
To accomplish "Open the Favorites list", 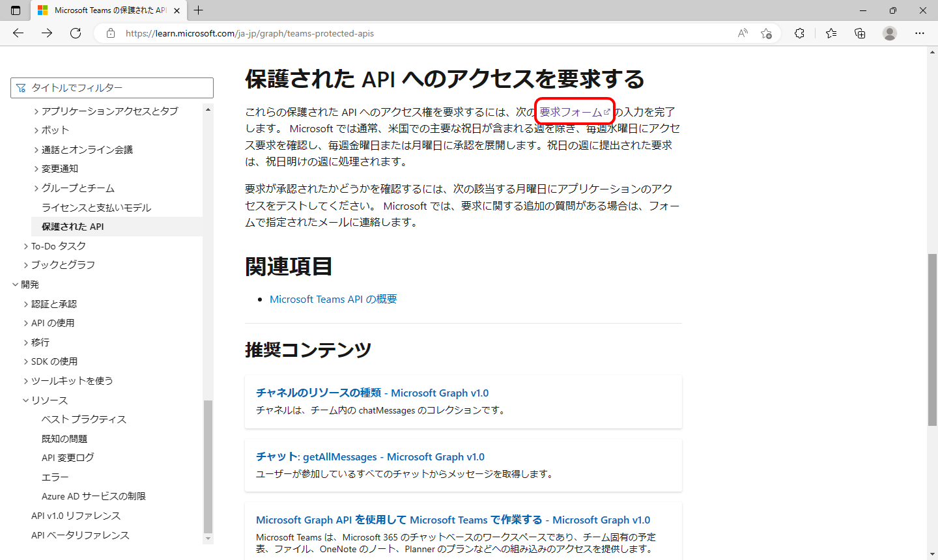I will coord(831,33).
